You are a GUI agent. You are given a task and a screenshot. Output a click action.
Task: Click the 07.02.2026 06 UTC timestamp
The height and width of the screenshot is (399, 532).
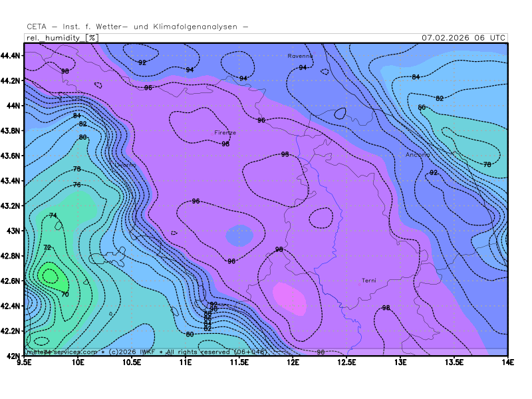[x=464, y=37]
